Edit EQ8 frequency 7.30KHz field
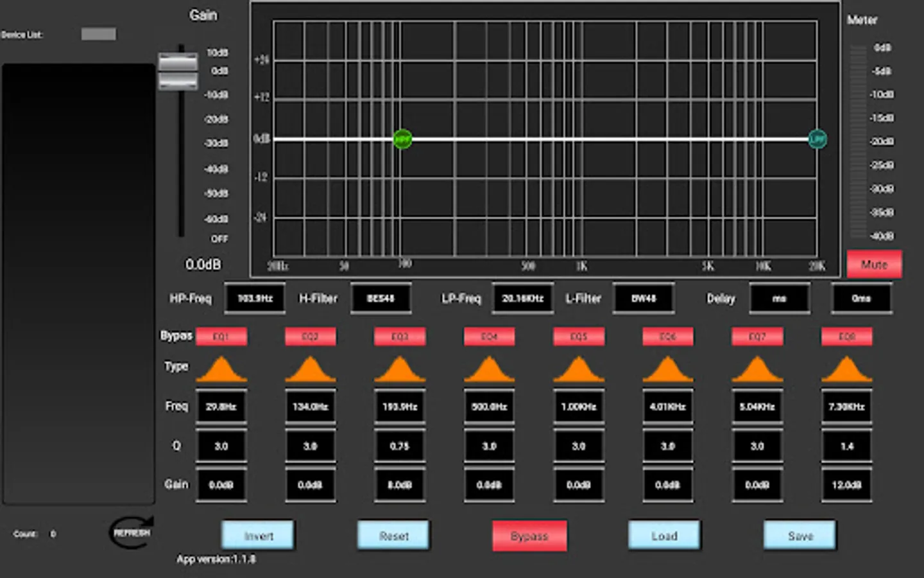The width and height of the screenshot is (924, 578). (x=846, y=407)
